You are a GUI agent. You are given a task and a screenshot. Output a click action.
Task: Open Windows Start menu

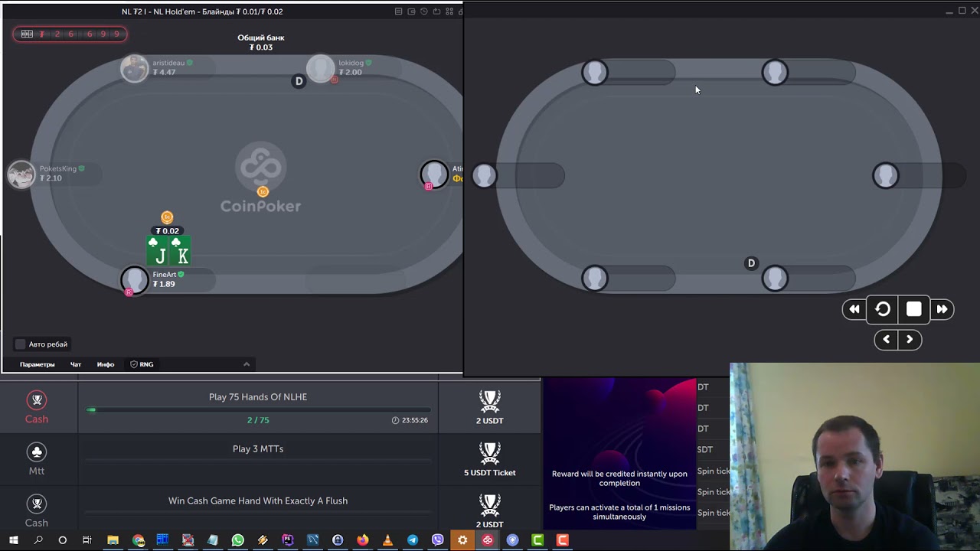13,540
